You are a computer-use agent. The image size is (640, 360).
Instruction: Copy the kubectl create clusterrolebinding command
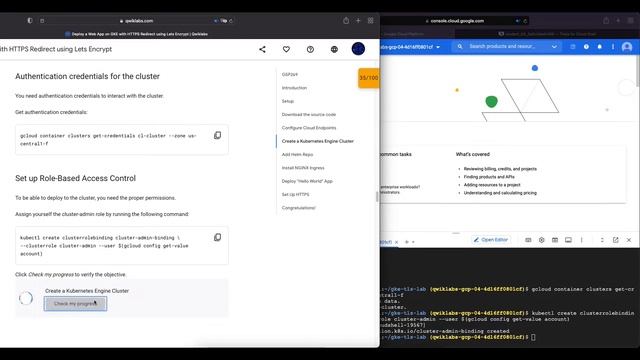(x=218, y=237)
